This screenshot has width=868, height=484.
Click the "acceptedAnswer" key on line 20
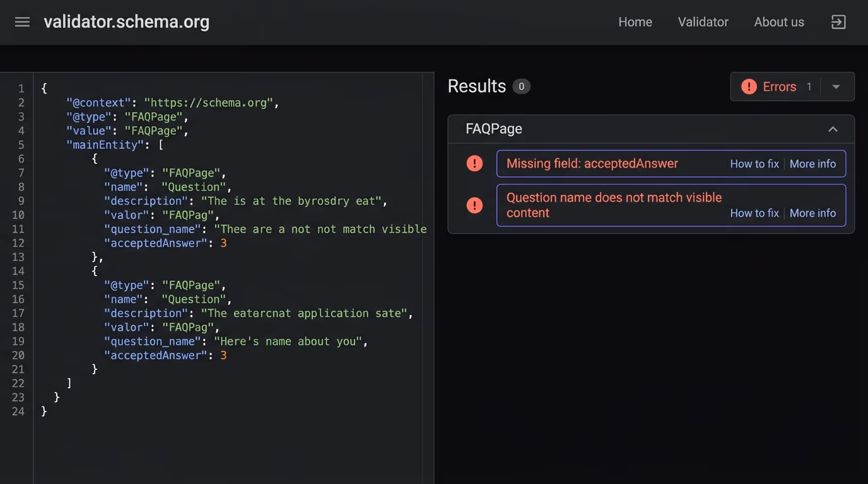coord(156,355)
